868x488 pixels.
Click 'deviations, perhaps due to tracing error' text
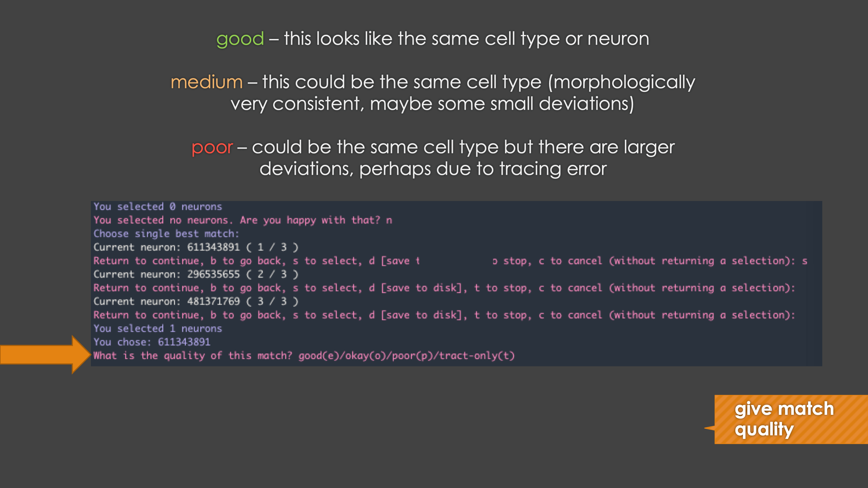[x=433, y=169]
